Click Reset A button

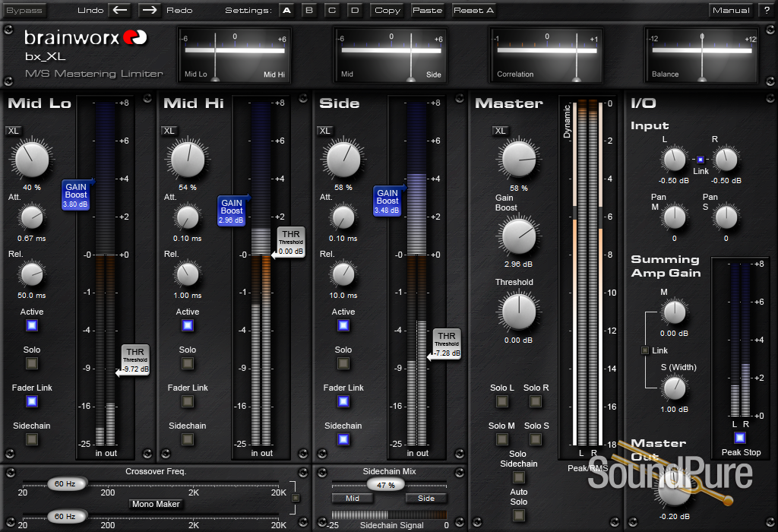pos(473,10)
